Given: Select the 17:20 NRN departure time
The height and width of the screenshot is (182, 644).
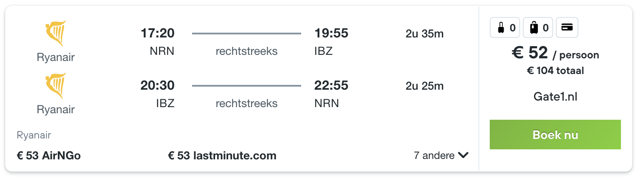Looking at the screenshot, I should click(x=157, y=42).
